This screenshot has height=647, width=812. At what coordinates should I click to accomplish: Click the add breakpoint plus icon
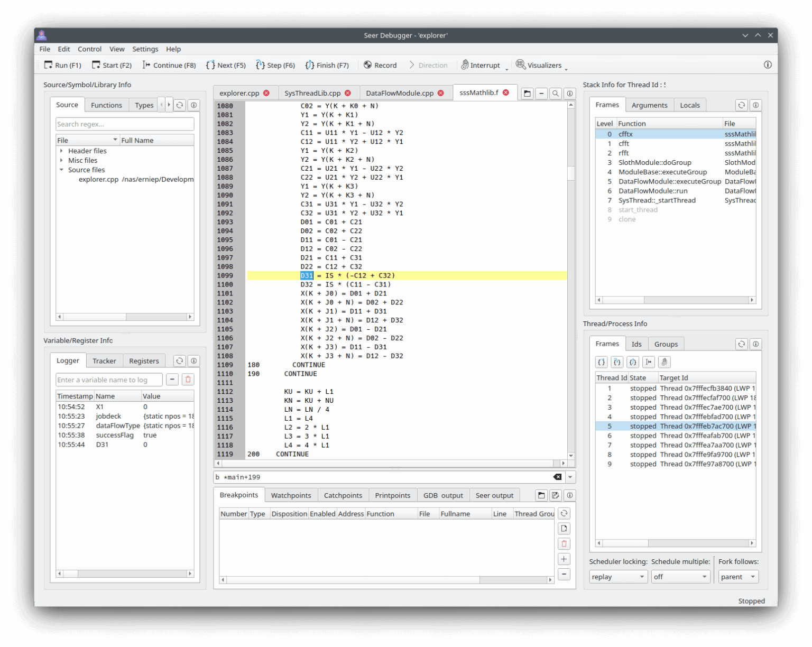[564, 559]
